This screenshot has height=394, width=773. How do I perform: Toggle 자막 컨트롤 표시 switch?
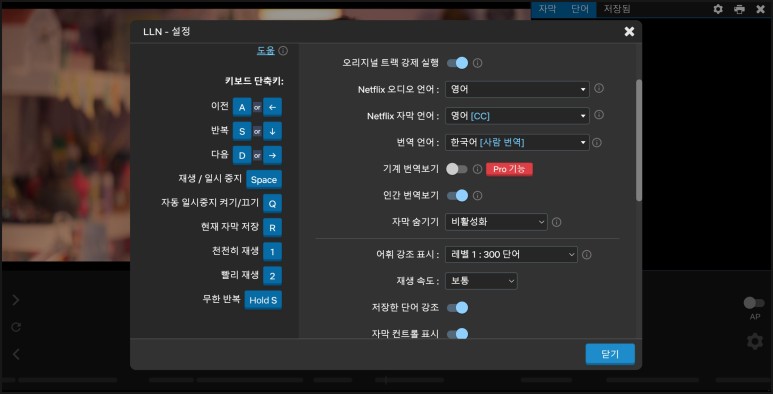(x=457, y=334)
